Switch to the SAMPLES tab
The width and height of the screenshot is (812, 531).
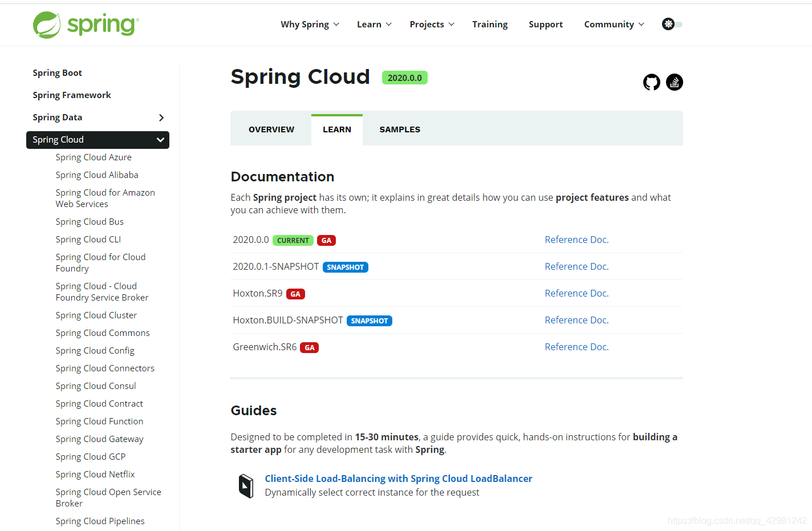click(x=399, y=129)
